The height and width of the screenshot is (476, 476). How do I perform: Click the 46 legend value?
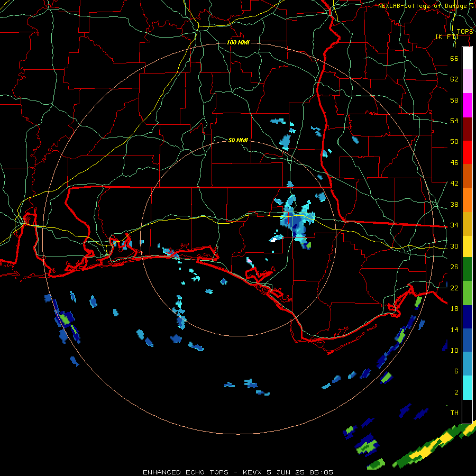click(454, 163)
